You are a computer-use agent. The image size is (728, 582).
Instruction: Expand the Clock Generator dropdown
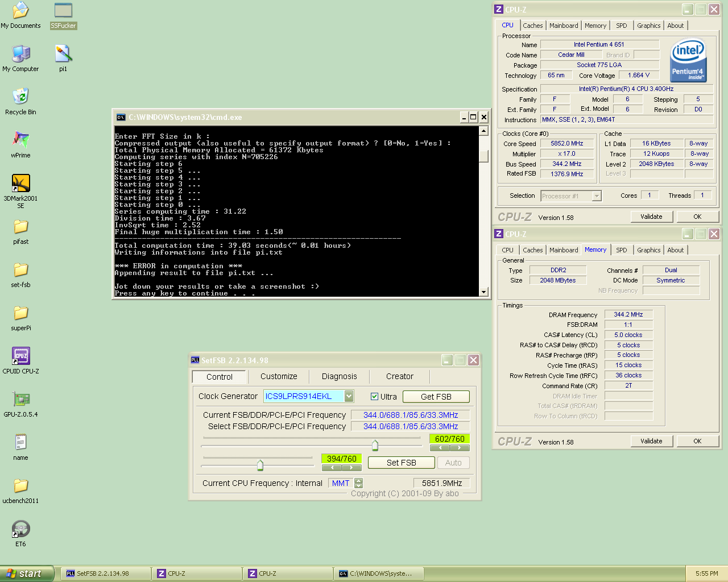point(349,396)
